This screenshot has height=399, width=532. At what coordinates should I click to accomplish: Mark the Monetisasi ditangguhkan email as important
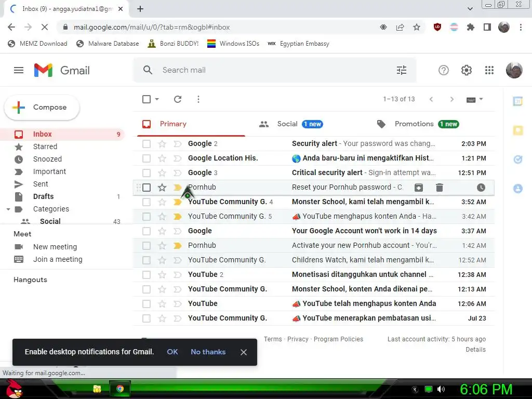pyautogui.click(x=178, y=275)
